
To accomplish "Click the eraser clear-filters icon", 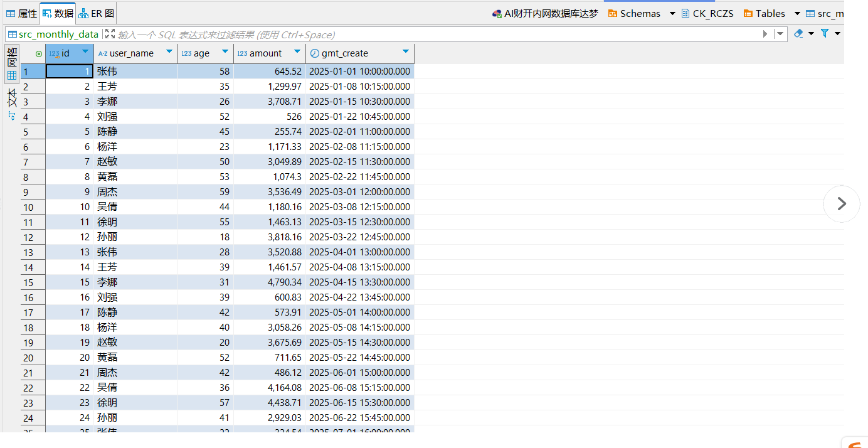I will point(798,33).
